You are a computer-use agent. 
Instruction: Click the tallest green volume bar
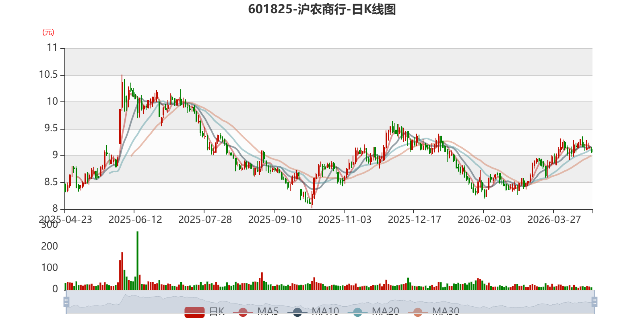[x=137, y=260]
